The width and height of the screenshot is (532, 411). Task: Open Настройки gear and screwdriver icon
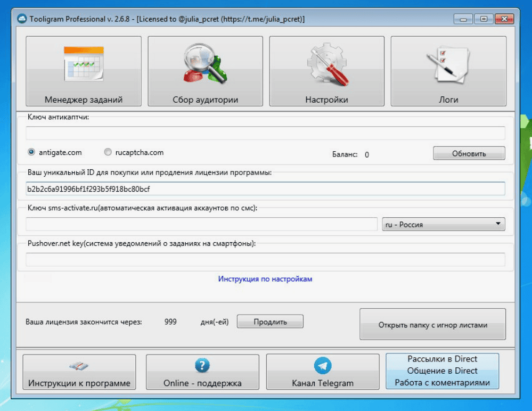327,64
